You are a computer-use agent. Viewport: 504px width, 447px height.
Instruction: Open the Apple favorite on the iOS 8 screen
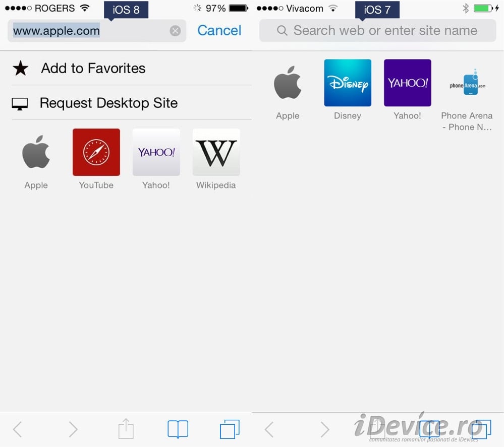coord(36,159)
